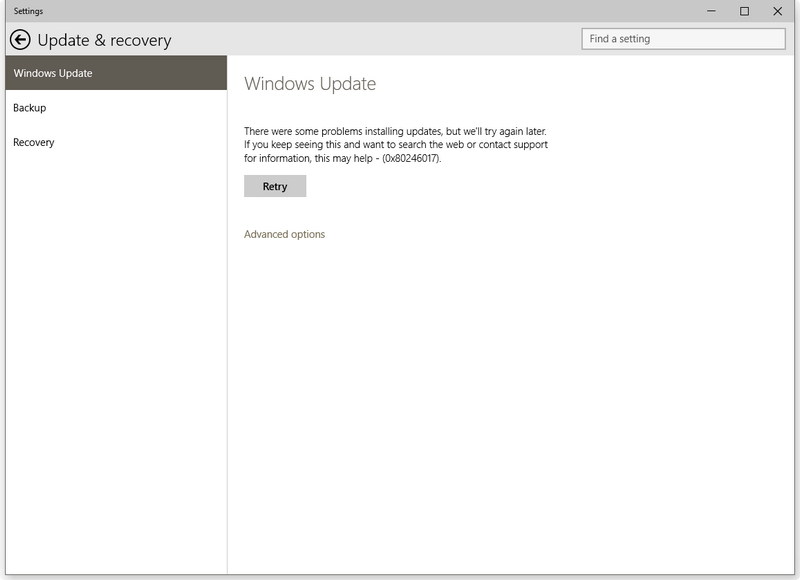Click the back arrow icon
The image size is (800, 580).
point(20,40)
